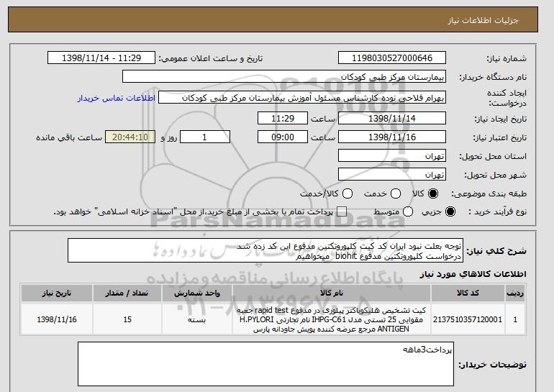554x392 pixels.
Task: Select the جزیی purchase type radio
Action: [x=450, y=211]
